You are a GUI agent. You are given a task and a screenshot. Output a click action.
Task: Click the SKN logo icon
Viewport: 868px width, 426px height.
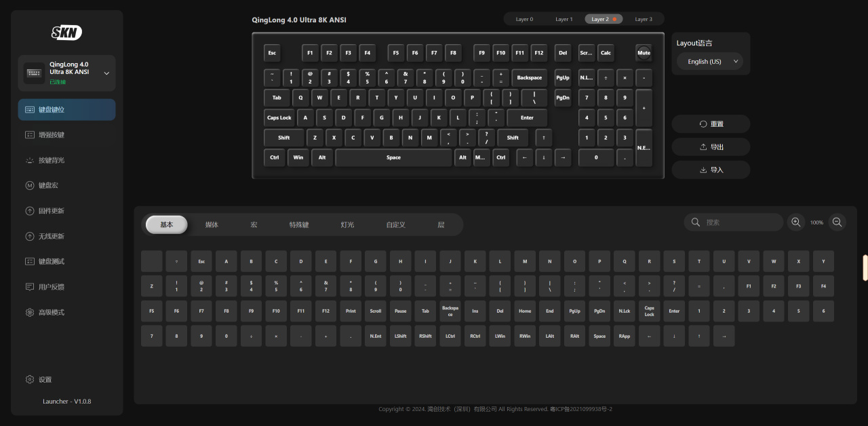click(66, 33)
